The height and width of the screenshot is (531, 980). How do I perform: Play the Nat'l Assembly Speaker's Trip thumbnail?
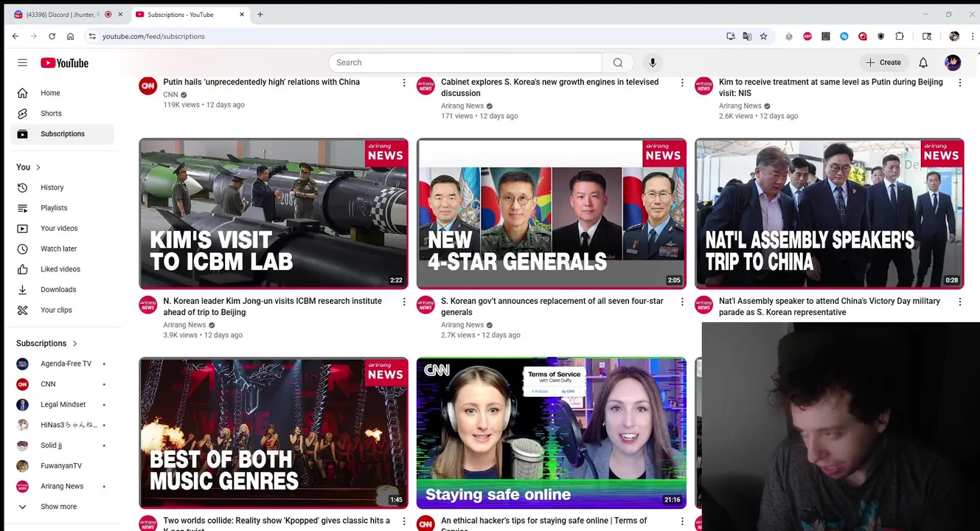[x=830, y=214]
